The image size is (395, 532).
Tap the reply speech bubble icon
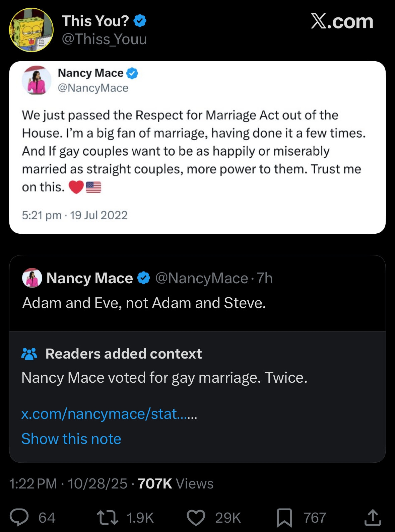coord(19,517)
